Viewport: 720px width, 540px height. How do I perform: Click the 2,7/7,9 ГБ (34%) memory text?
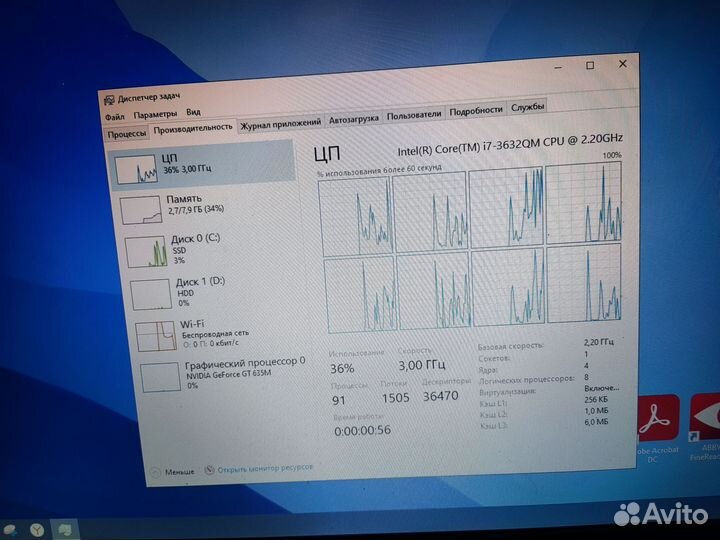[x=196, y=210]
